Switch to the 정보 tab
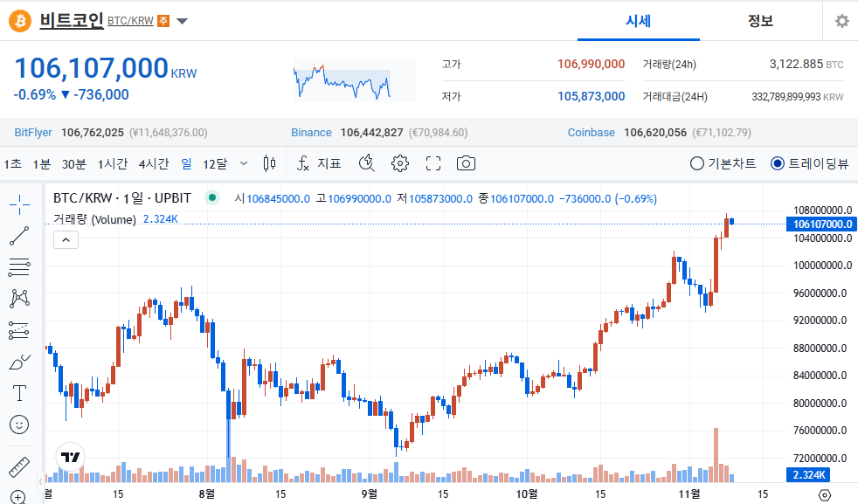This screenshot has height=504, width=858. pos(760,21)
